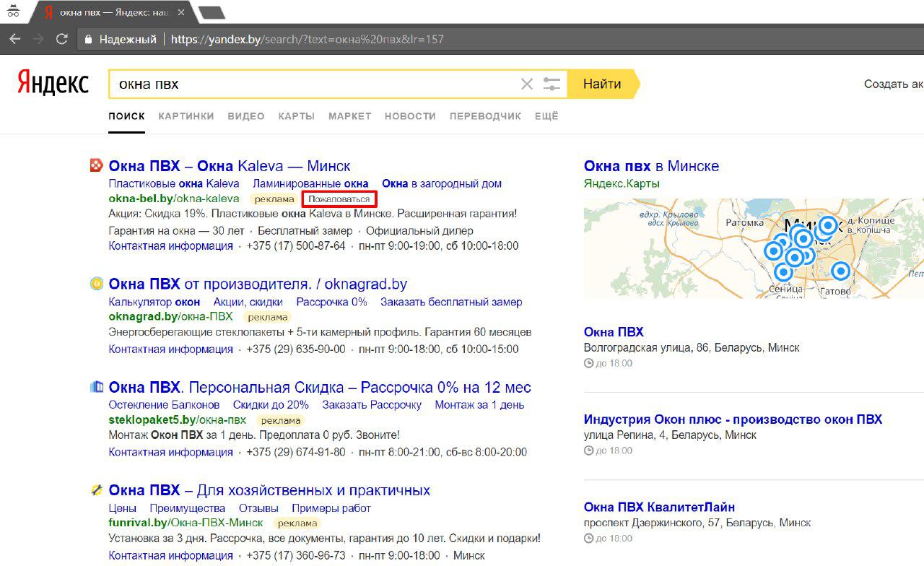Click the oknagrad.by round favicon

pyautogui.click(x=96, y=284)
